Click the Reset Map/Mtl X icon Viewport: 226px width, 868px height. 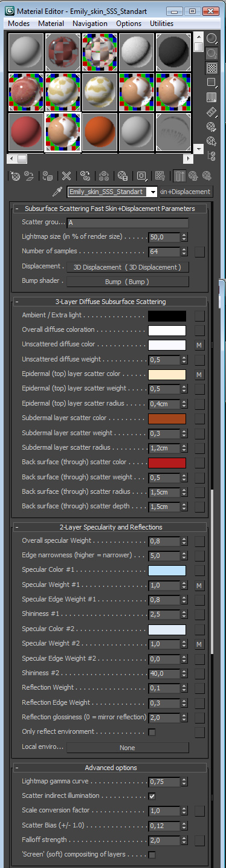[66, 176]
